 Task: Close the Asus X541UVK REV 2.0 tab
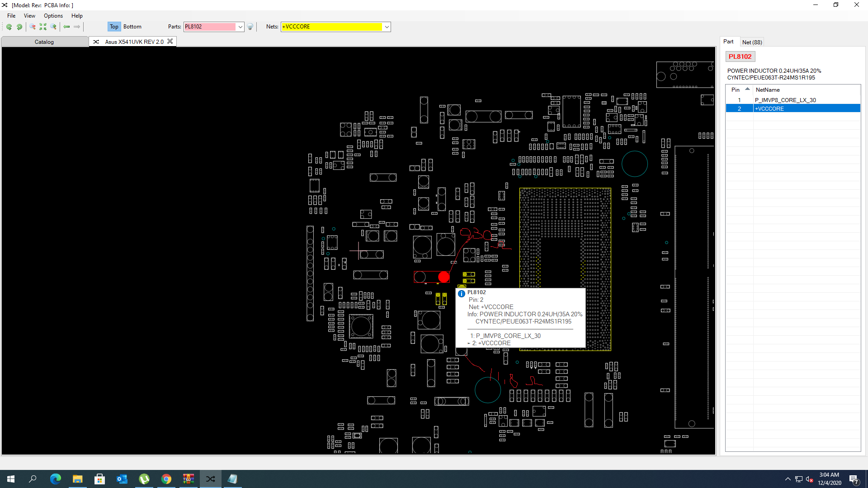[170, 41]
